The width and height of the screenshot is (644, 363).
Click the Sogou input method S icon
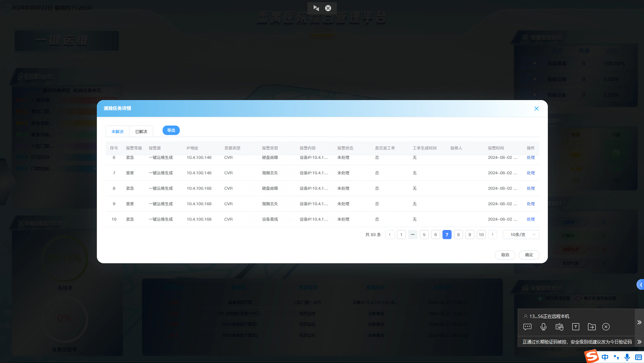click(591, 356)
